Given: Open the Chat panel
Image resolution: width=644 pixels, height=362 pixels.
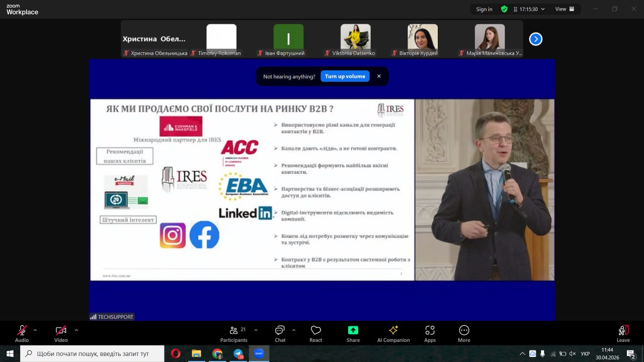Looking at the screenshot, I should 280,333.
